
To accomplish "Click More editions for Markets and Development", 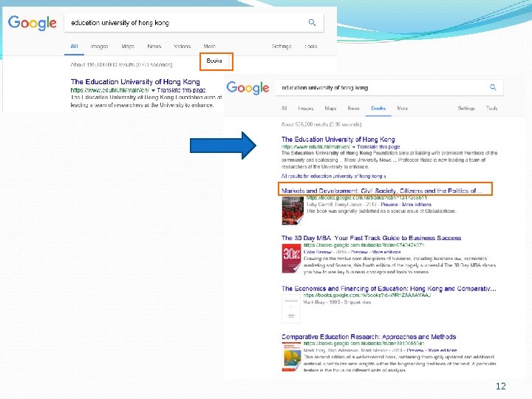I will tap(417, 205).
